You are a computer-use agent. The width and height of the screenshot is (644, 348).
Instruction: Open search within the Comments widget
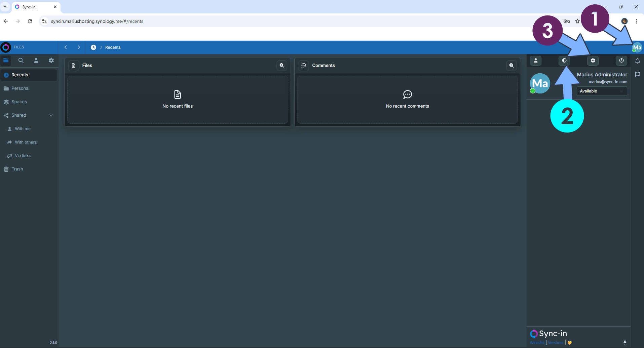point(512,66)
